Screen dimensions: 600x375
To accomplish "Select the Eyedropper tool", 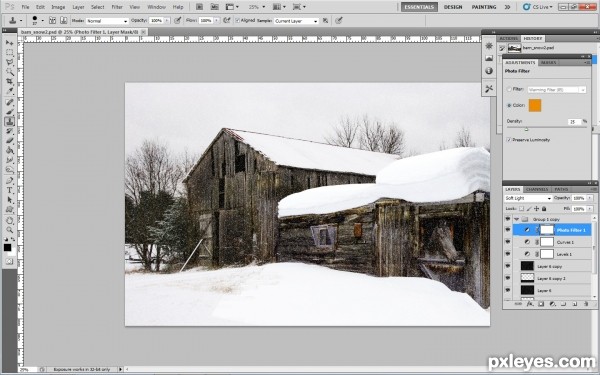I will [9, 91].
